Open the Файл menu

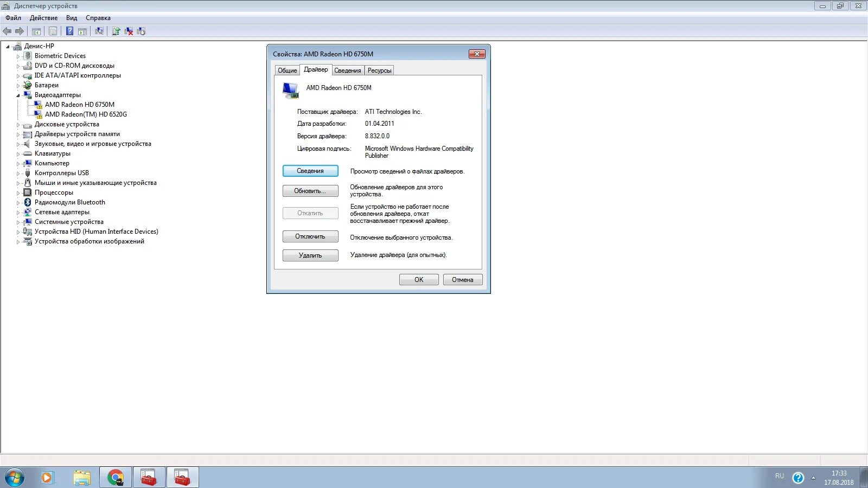click(x=14, y=18)
